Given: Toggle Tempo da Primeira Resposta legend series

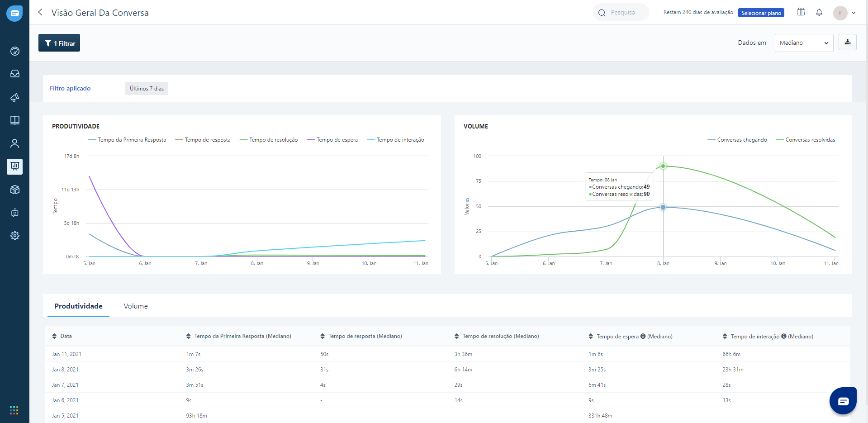Looking at the screenshot, I should pos(127,140).
